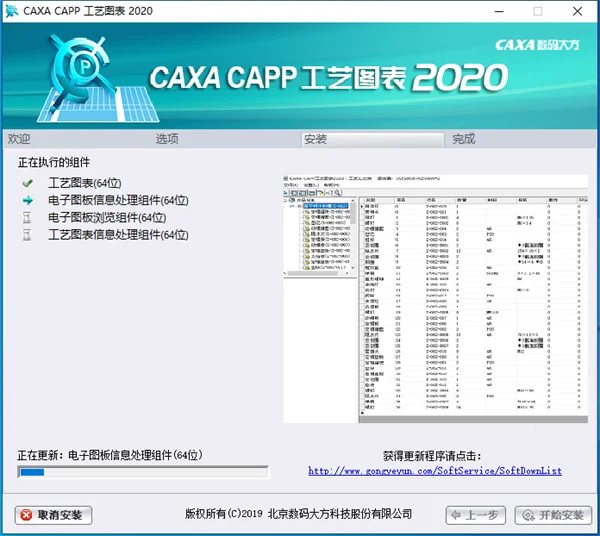This screenshot has width=600, height=536.
Task: Click the 获得更新程序请点击 label
Action: [x=432, y=456]
